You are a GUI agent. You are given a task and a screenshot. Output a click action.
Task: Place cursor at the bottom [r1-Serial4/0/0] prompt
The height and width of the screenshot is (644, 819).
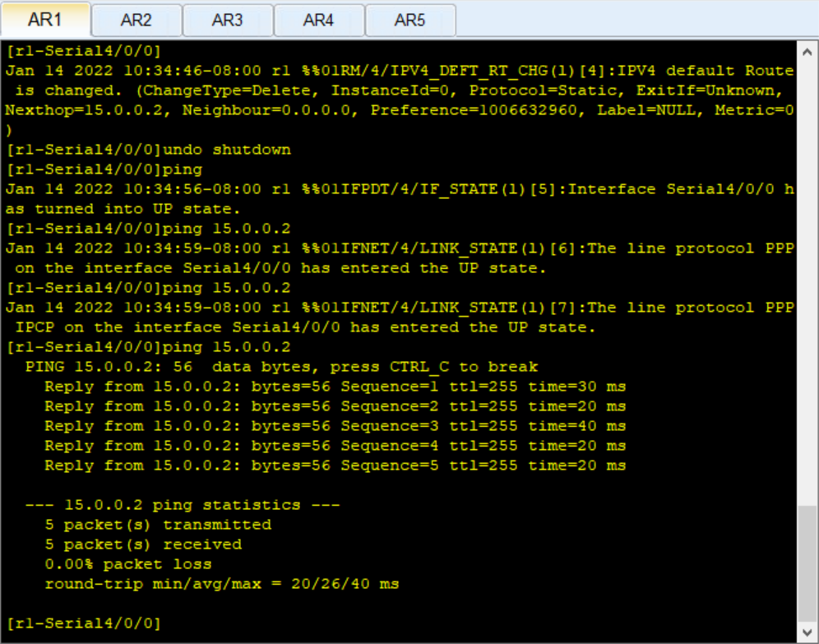point(84,623)
